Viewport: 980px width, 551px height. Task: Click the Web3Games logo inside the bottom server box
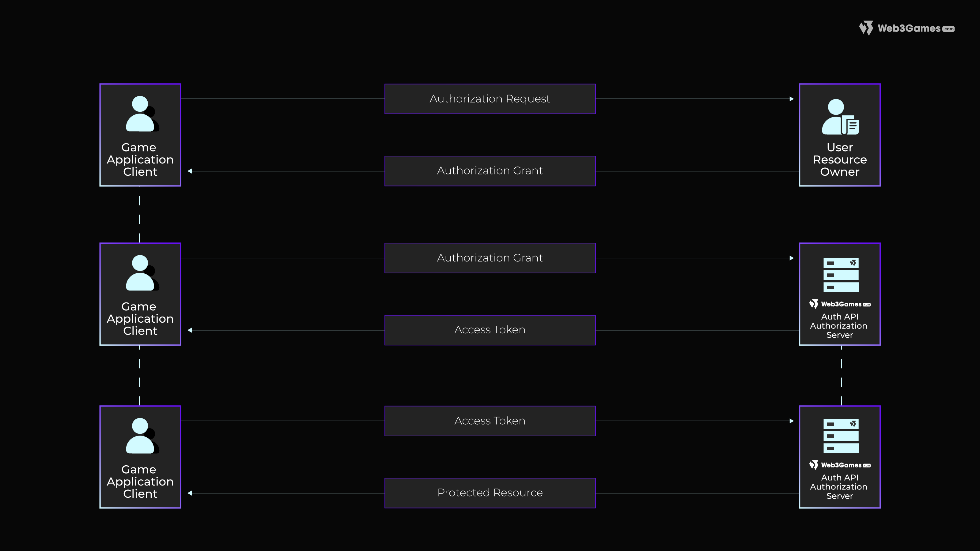coord(840,465)
